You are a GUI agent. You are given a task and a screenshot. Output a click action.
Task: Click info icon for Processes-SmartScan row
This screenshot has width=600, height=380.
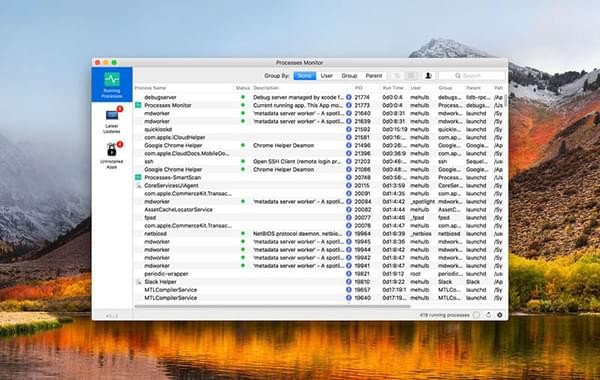[x=349, y=178]
